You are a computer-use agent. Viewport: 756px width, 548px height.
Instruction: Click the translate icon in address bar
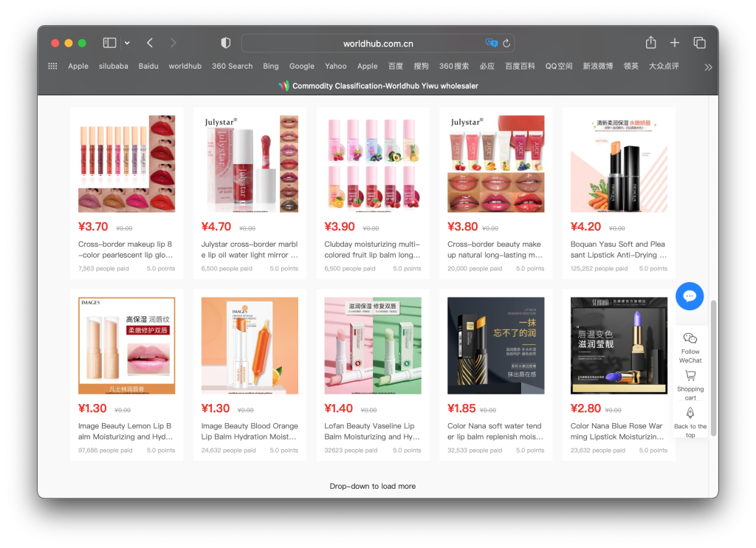tap(491, 43)
